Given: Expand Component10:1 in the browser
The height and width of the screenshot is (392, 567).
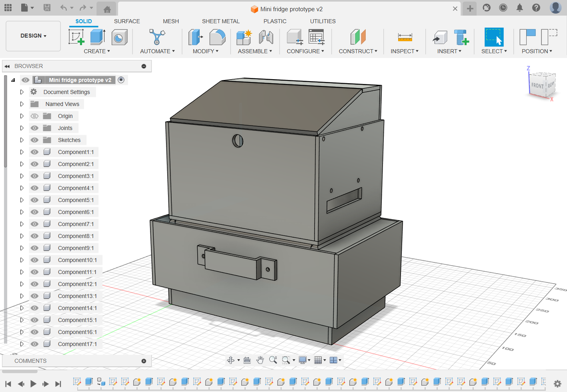Looking at the screenshot, I should (22, 260).
